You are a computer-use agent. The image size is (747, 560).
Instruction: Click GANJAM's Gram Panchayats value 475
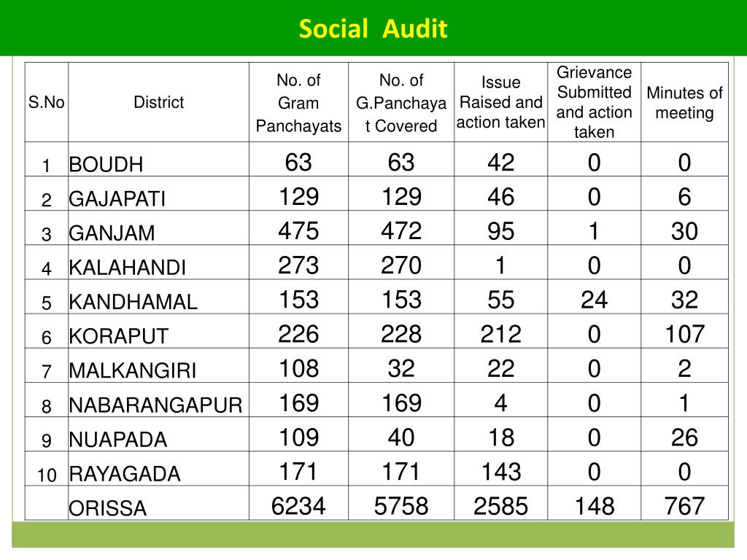(298, 231)
